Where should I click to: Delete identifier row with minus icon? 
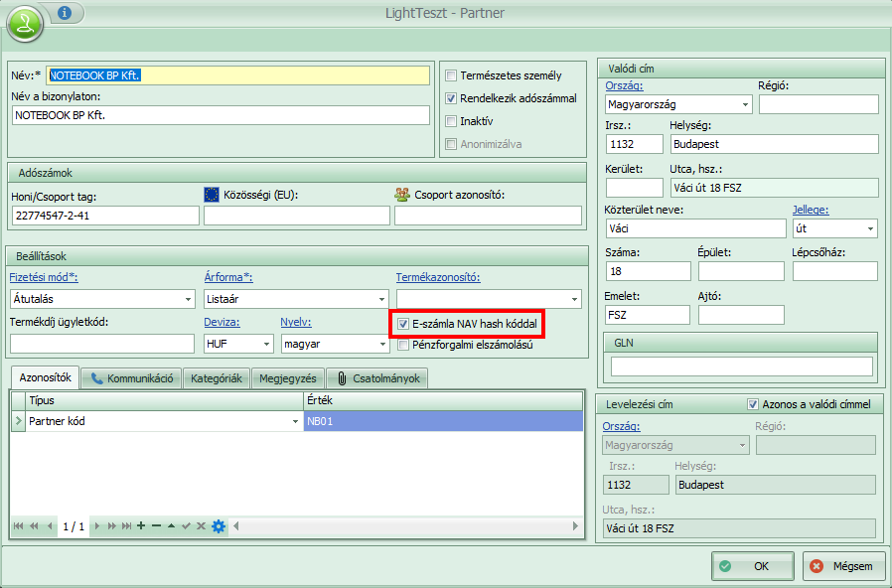156,525
